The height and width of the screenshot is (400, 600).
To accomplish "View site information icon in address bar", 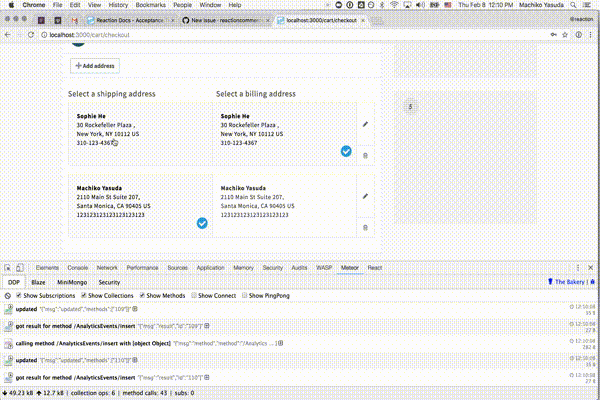I will (x=44, y=35).
